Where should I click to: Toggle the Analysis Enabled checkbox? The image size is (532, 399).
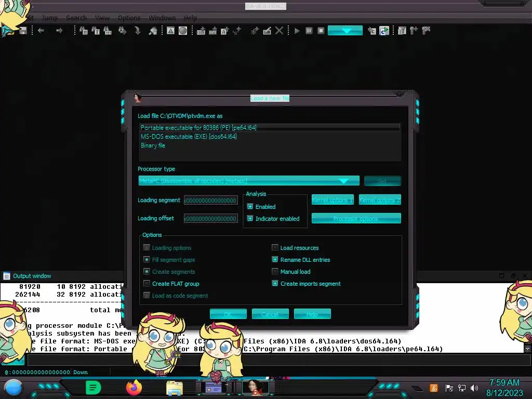250,206
